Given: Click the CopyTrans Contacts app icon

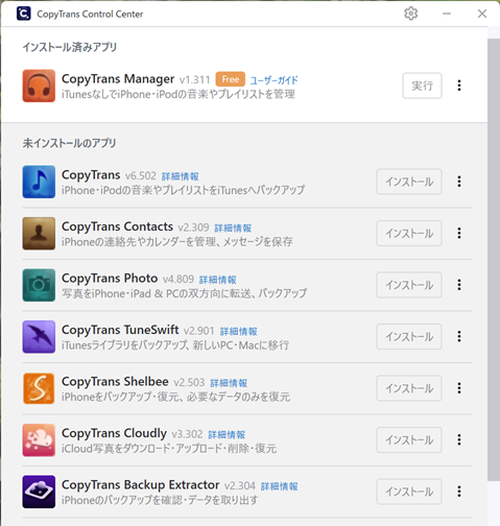Looking at the screenshot, I should point(39,233).
